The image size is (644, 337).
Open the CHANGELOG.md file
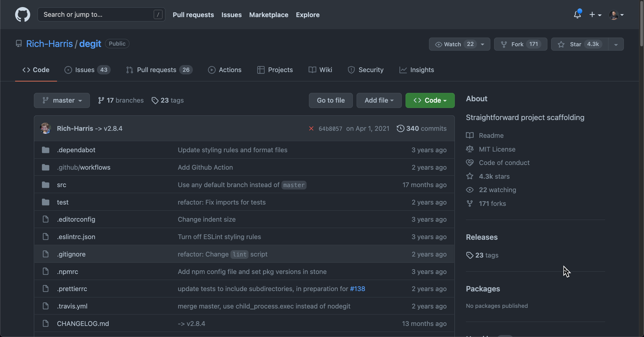[x=83, y=324]
